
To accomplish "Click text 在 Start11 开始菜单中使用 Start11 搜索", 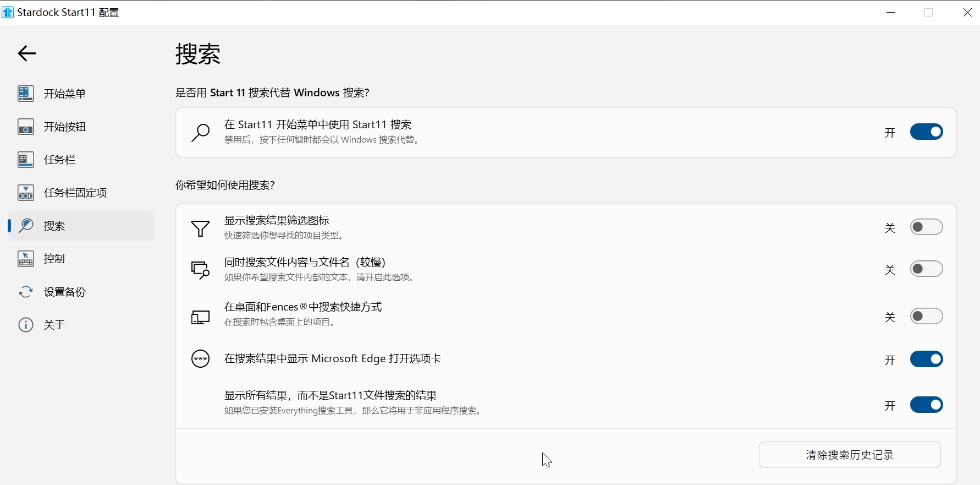I will tap(318, 124).
